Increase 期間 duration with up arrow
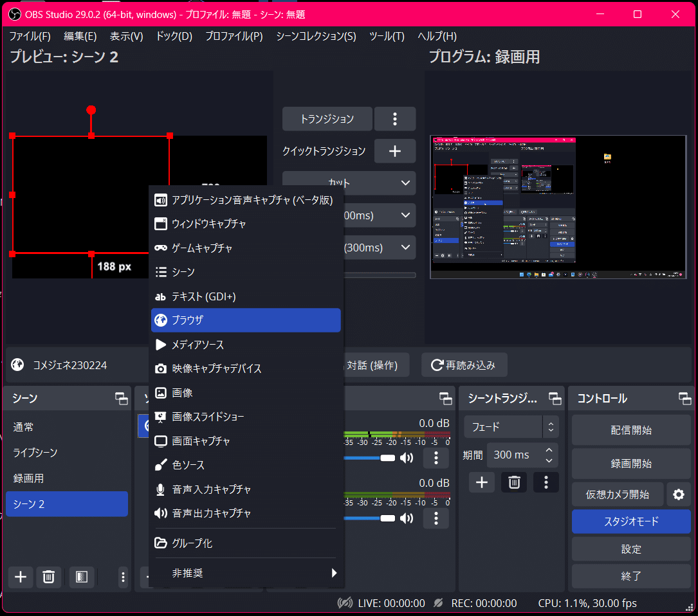 (549, 450)
